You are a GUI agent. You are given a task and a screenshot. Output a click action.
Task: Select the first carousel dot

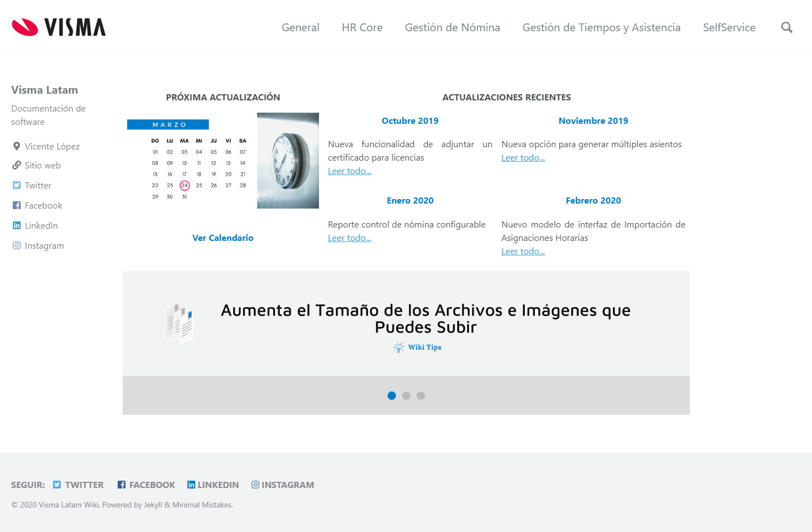pos(391,395)
